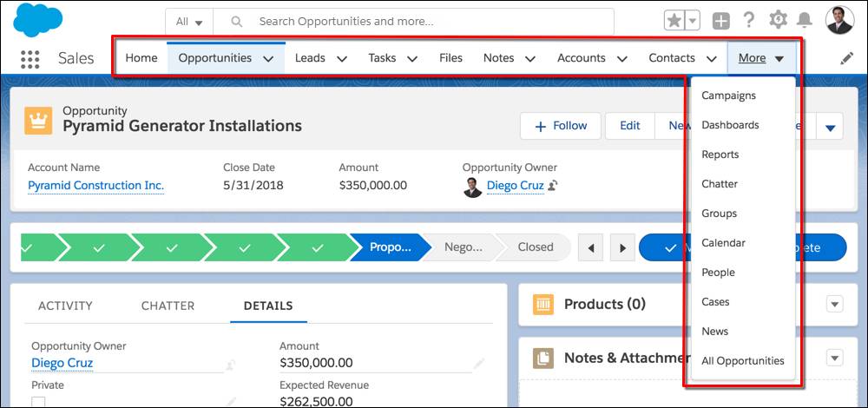This screenshot has height=408, width=868.
Task: Open the Pyramid Construction Inc. account link
Action: click(x=95, y=185)
